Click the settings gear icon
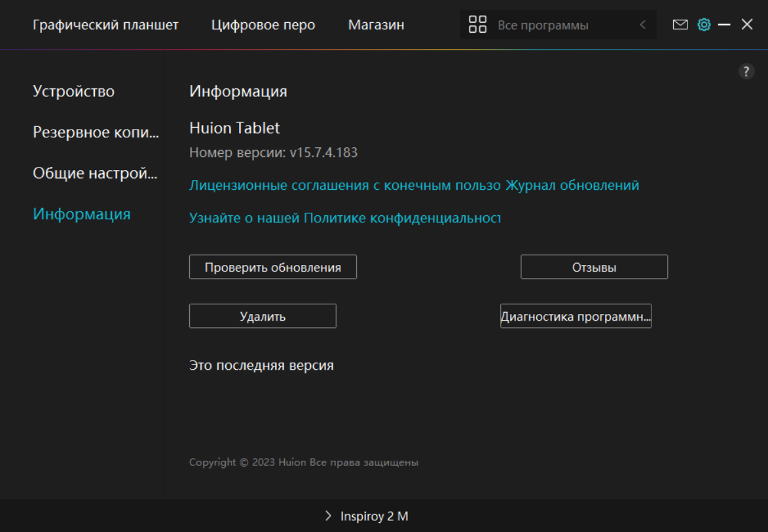This screenshot has width=768, height=532. [704, 25]
